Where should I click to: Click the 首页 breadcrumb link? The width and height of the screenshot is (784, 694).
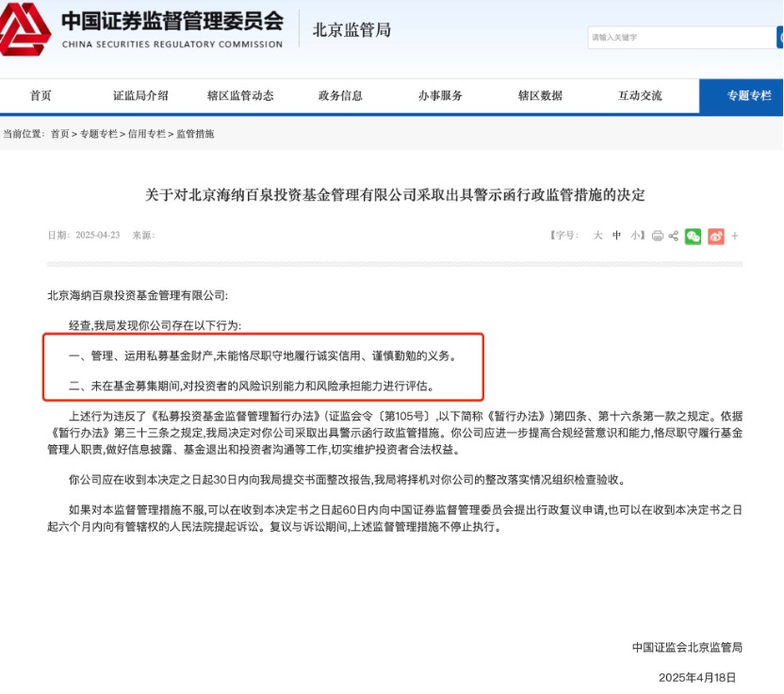point(59,134)
